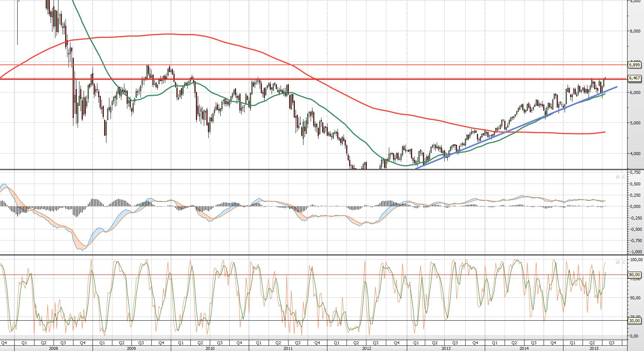Click the Q3 2012 quarter marker

(x=375, y=343)
